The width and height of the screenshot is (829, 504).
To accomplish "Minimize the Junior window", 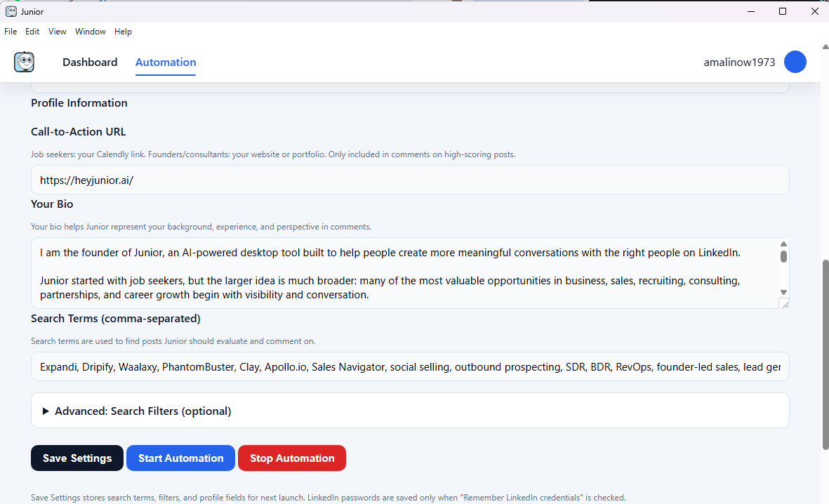I will (x=751, y=11).
